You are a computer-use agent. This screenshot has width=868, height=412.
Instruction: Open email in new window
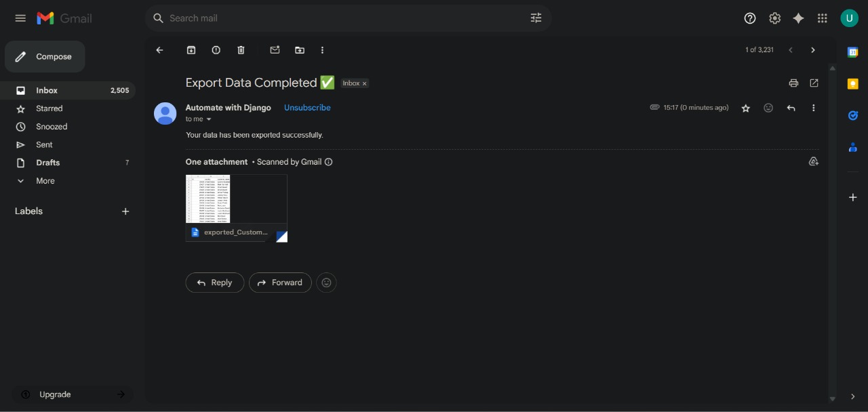pyautogui.click(x=814, y=83)
